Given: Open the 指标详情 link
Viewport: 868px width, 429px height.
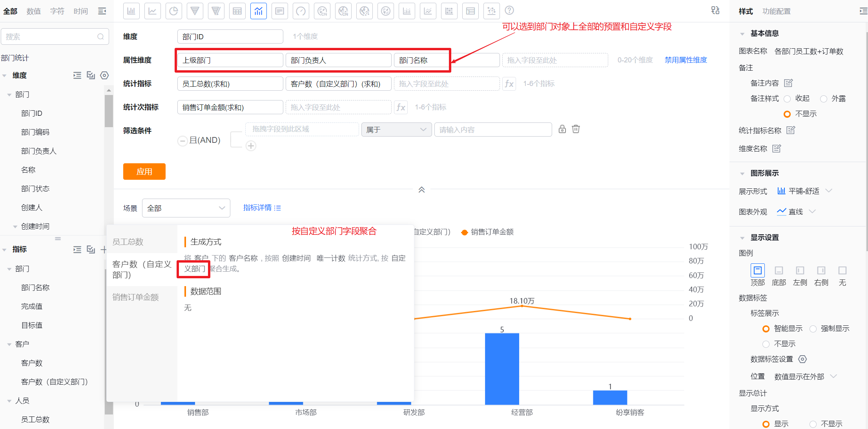Looking at the screenshot, I should [262, 208].
